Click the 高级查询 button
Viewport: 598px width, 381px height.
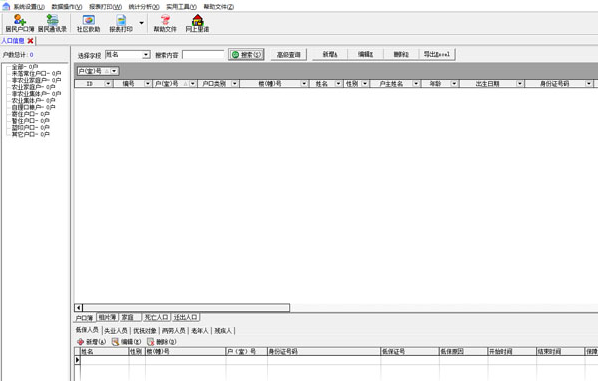tap(289, 55)
